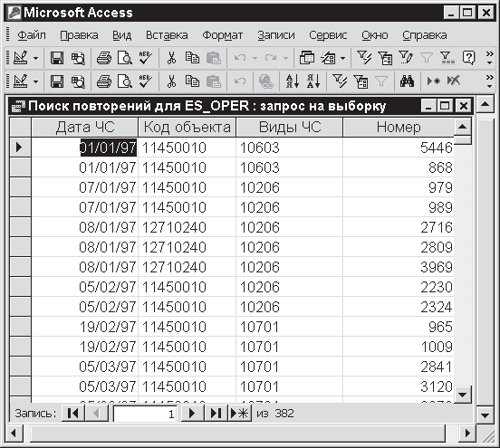Apply Filter by Selection in second toolbar
The height and width of the screenshot is (448, 500).
coord(340,81)
